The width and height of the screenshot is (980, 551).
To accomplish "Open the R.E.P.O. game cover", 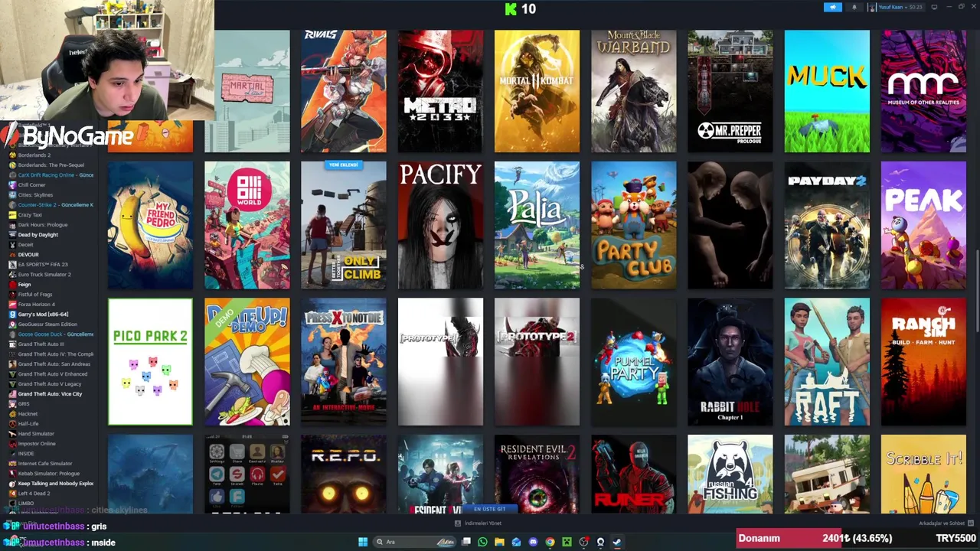I will coord(344,474).
